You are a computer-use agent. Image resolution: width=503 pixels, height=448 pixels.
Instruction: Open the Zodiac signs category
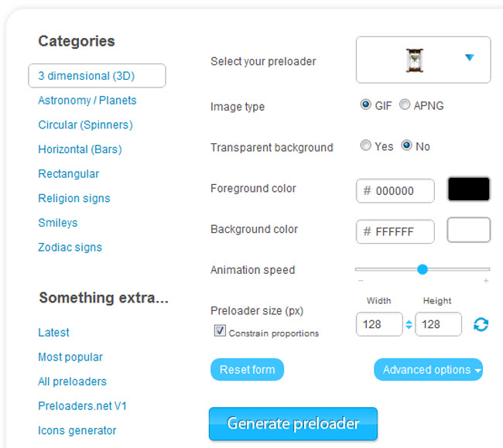point(70,248)
